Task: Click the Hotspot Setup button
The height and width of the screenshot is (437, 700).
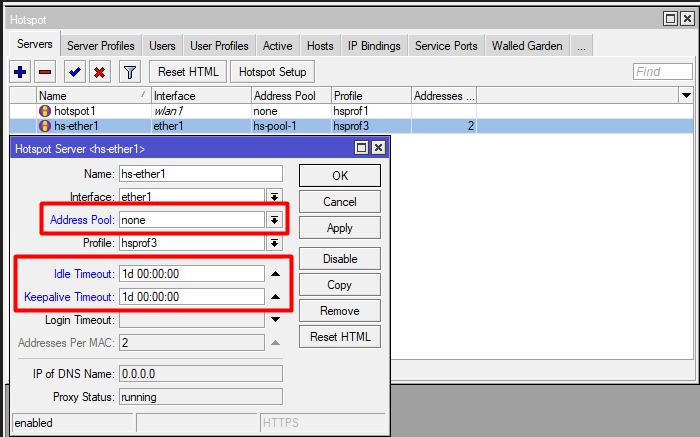Action: [x=272, y=72]
